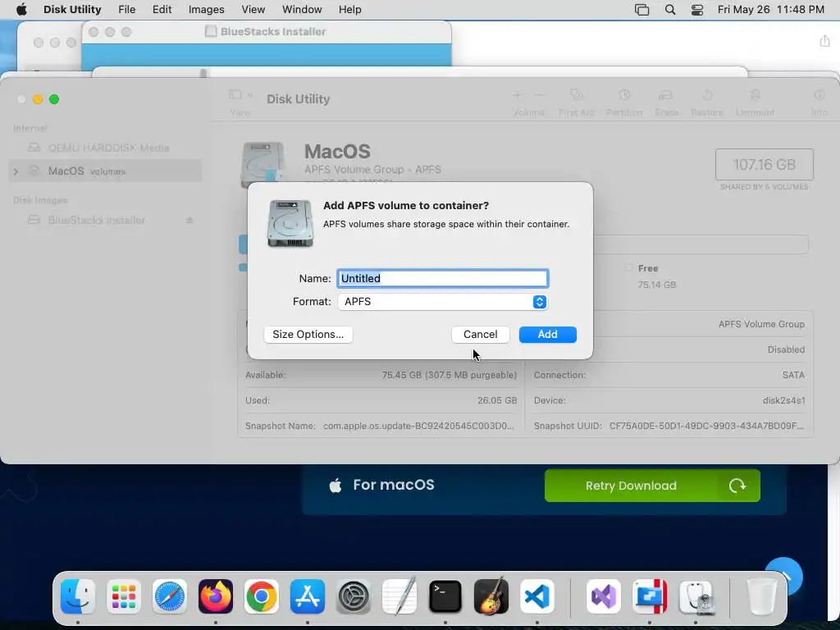
Task: Open Finder from the Dock
Action: (78, 596)
